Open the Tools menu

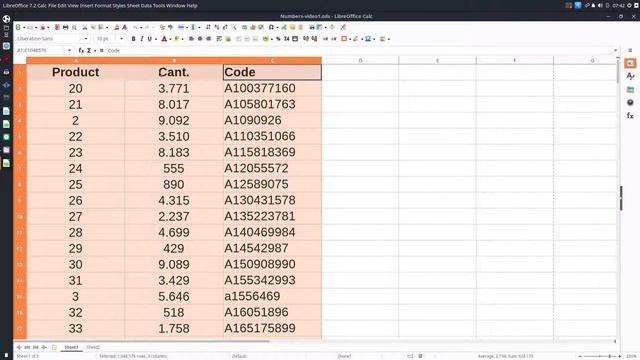[159, 6]
